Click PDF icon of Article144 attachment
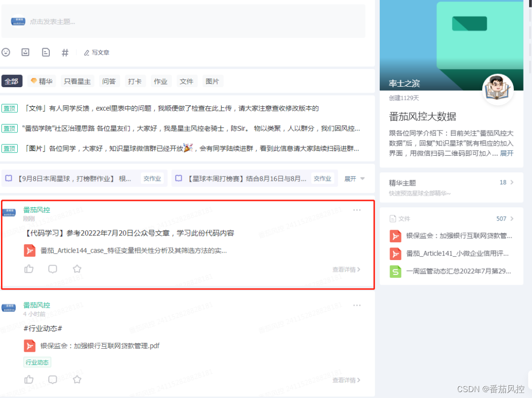 click(x=30, y=250)
